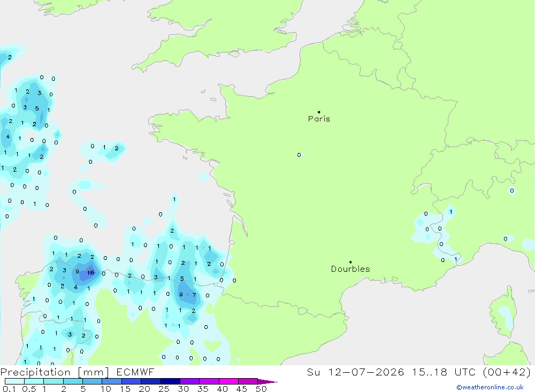This screenshot has height=392, width=535.
Task: Click the legend label '0.1'
Action: [x=9, y=389]
